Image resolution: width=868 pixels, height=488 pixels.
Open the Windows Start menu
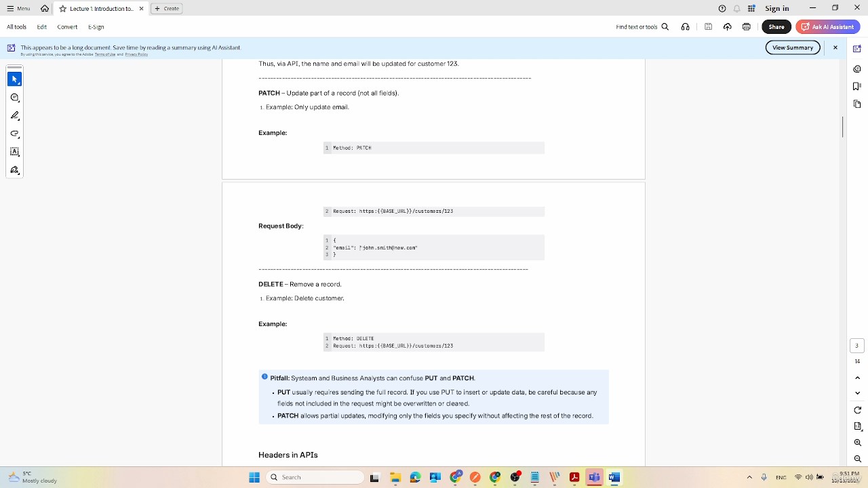pyautogui.click(x=254, y=477)
